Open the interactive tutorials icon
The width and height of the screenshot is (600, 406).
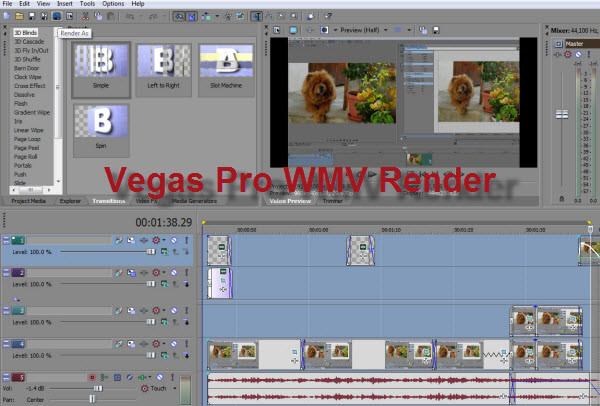pyautogui.click(x=310, y=16)
